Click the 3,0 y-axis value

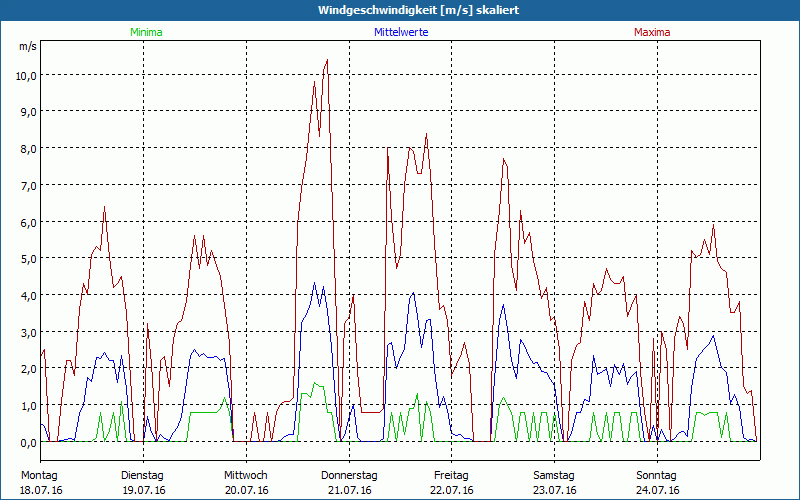coord(29,333)
